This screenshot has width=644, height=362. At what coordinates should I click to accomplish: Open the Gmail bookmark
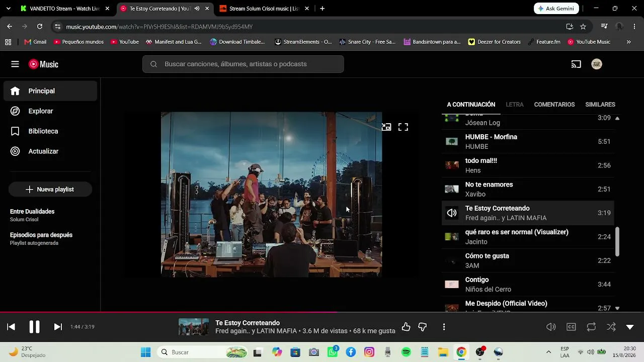[35, 42]
